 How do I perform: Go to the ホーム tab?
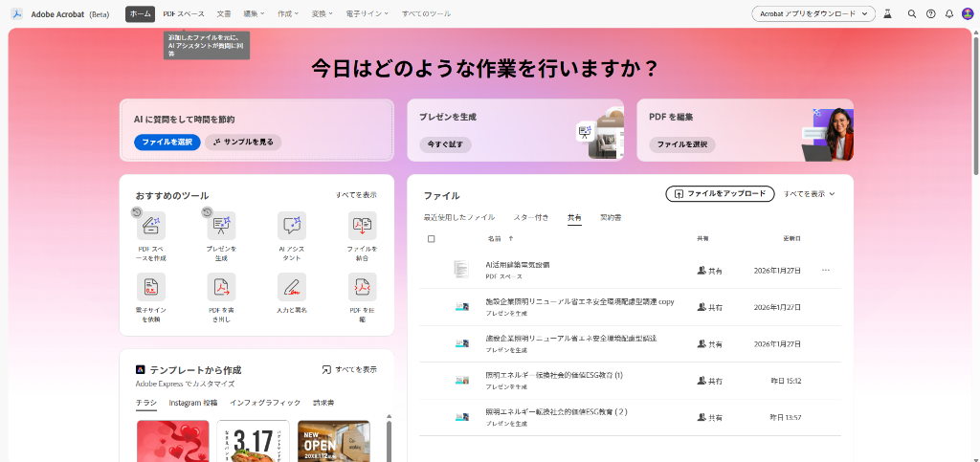coord(140,13)
